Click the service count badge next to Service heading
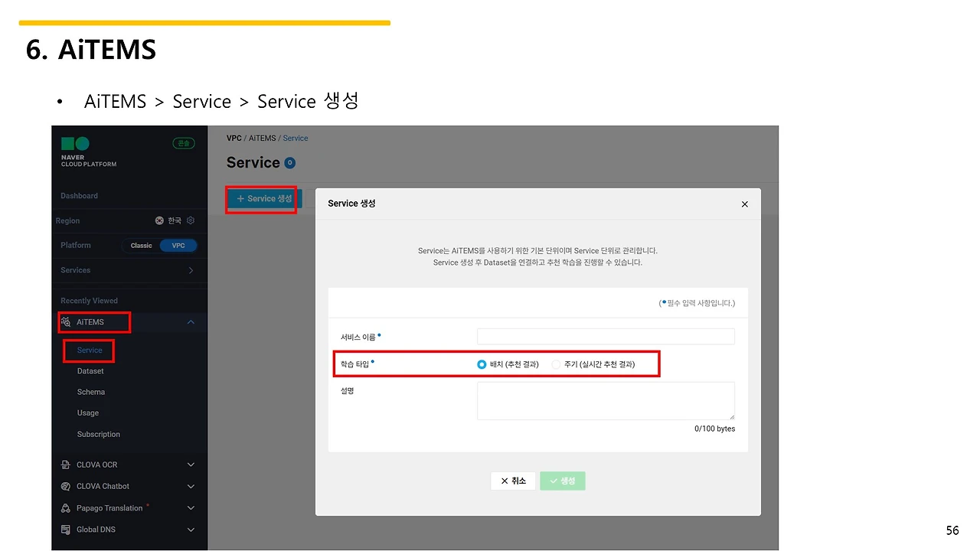The width and height of the screenshot is (980, 551). click(x=289, y=163)
